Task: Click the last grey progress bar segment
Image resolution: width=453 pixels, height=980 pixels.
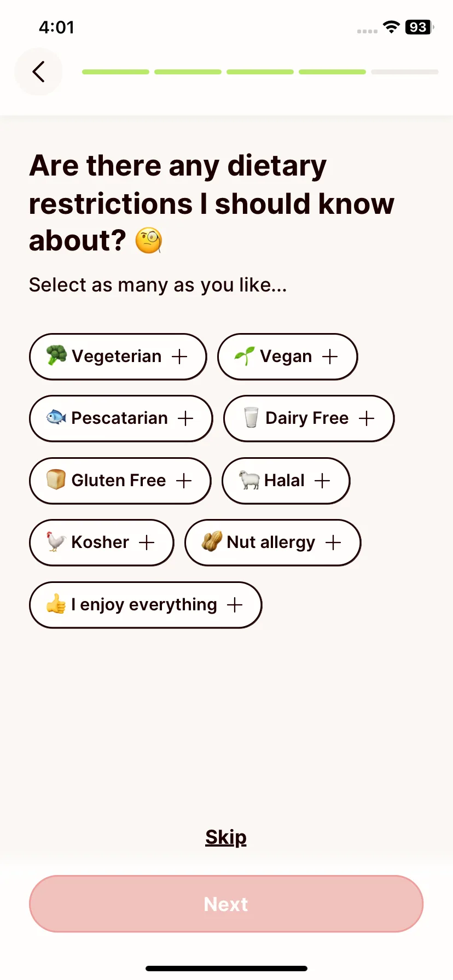Action: click(405, 72)
